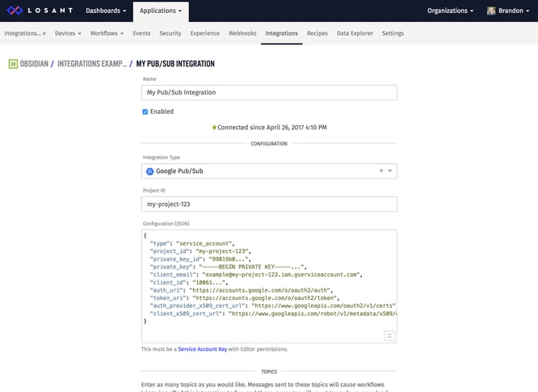Switch to the Webhooks tab
The height and width of the screenshot is (392, 538).
tap(242, 33)
